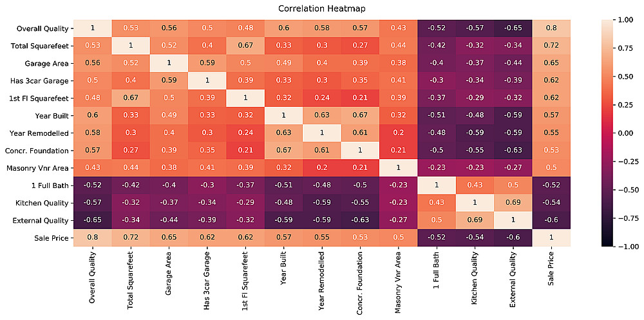The height and width of the screenshot is (320, 644).
Task: Click the 0.67 cell in the Year Built row
Action: coord(360,115)
